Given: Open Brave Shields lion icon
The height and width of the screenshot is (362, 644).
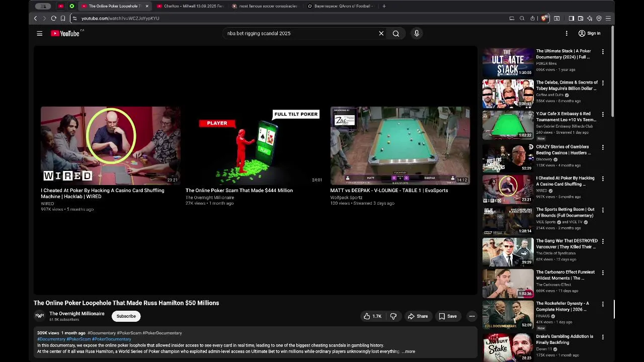Looking at the screenshot, I should tap(544, 18).
